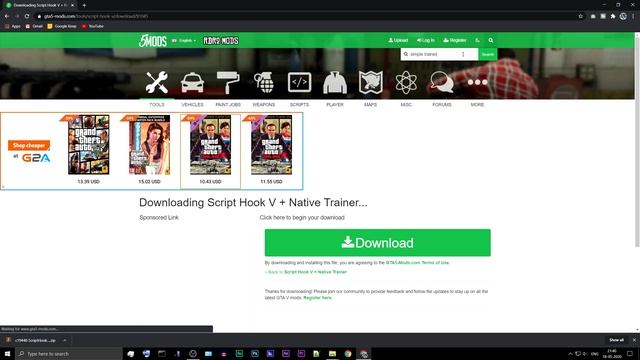Select the VEHICLES navigation label
This screenshot has width=640, height=360.
tap(192, 105)
